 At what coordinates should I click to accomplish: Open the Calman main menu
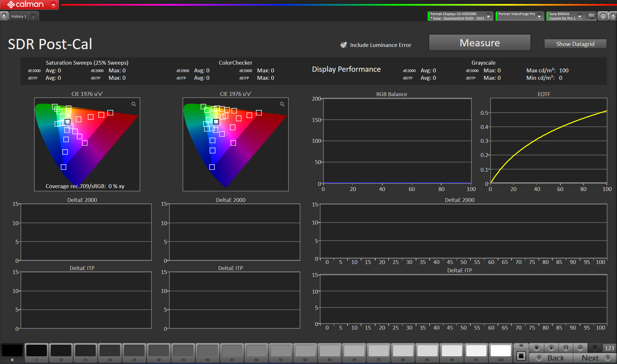click(53, 5)
